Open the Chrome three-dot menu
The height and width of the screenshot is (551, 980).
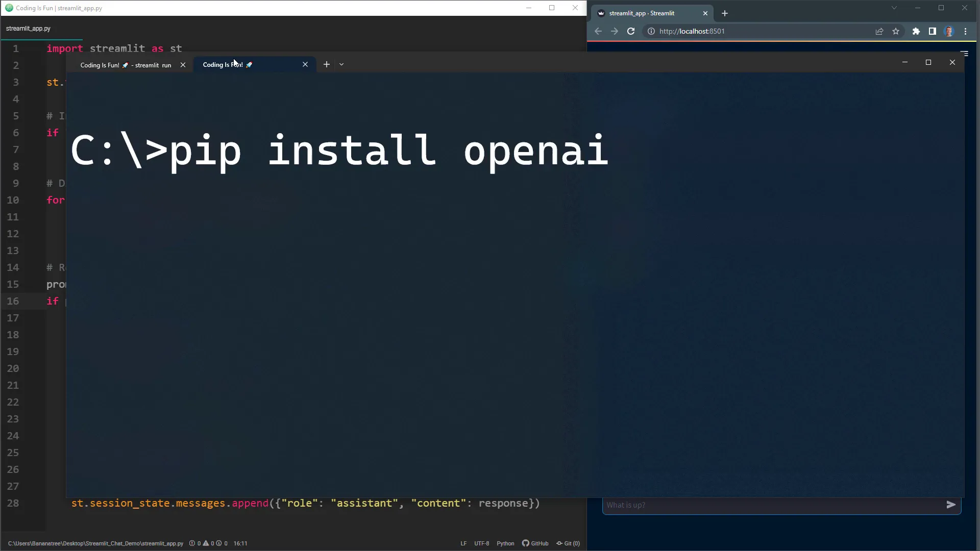tap(966, 31)
